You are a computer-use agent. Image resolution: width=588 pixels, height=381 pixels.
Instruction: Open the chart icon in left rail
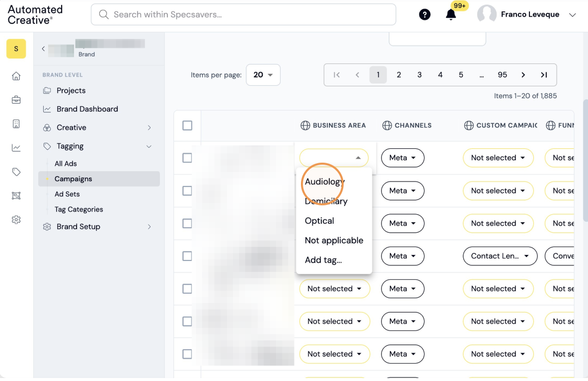(16, 148)
